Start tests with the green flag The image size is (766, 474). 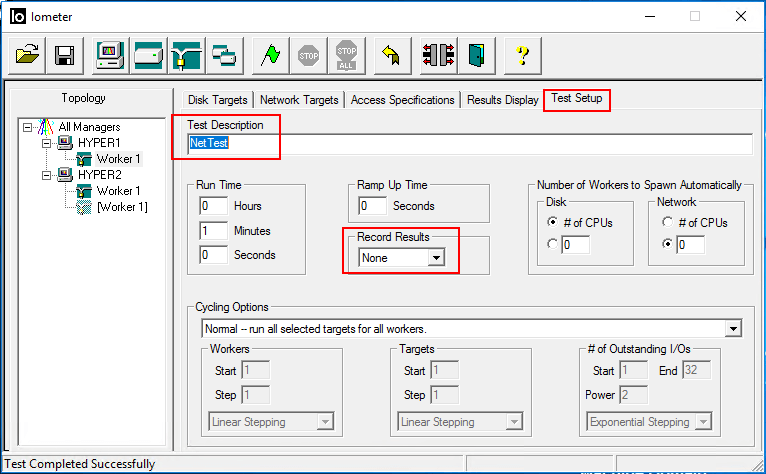[271, 55]
